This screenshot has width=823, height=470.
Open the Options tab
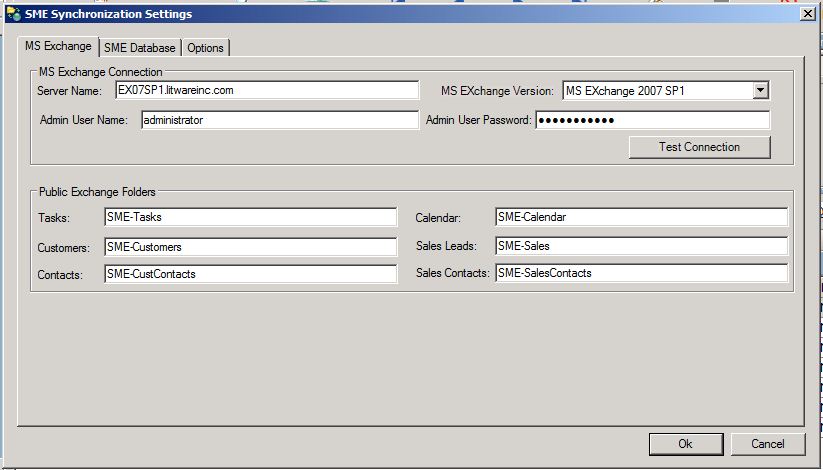pos(205,48)
